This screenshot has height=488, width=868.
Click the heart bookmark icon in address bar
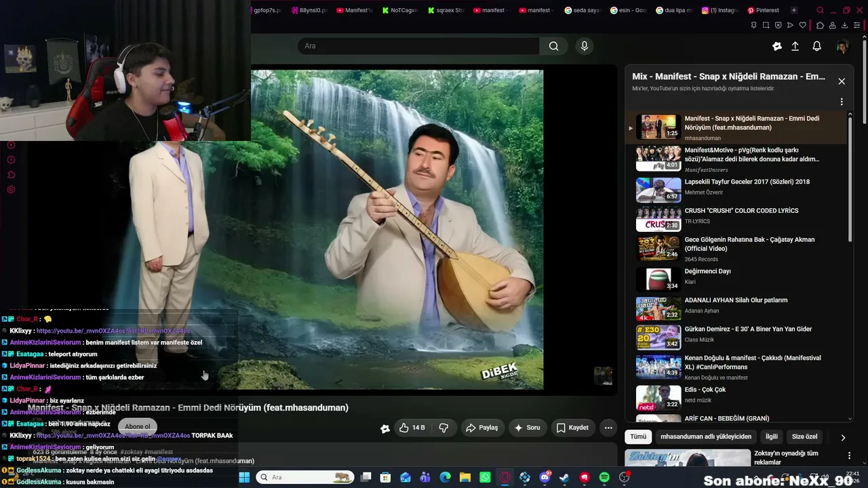(x=803, y=25)
